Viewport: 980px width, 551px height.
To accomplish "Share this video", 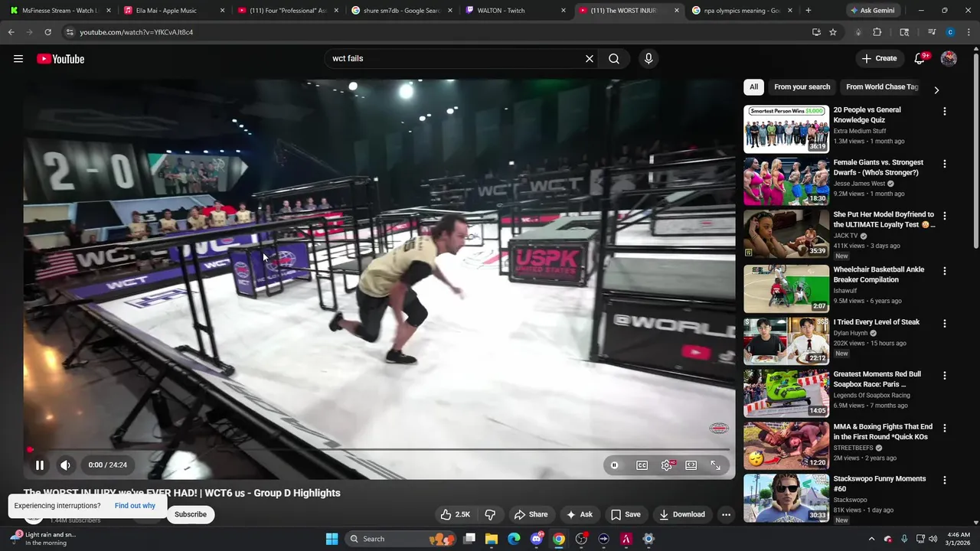I will [531, 514].
